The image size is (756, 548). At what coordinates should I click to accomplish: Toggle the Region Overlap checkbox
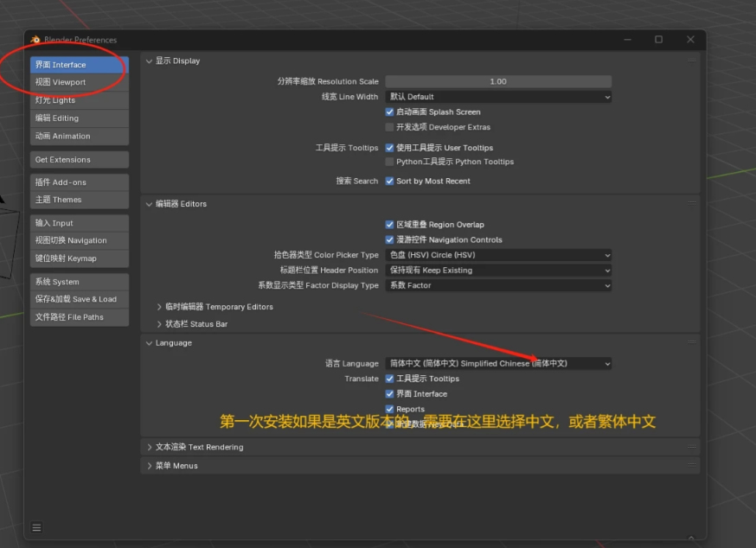click(x=389, y=225)
